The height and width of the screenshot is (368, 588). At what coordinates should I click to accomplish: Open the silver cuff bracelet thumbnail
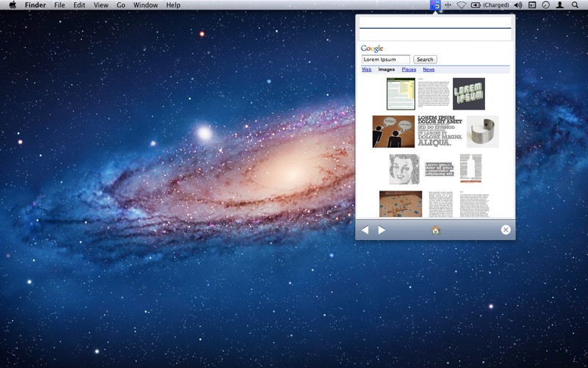click(483, 132)
